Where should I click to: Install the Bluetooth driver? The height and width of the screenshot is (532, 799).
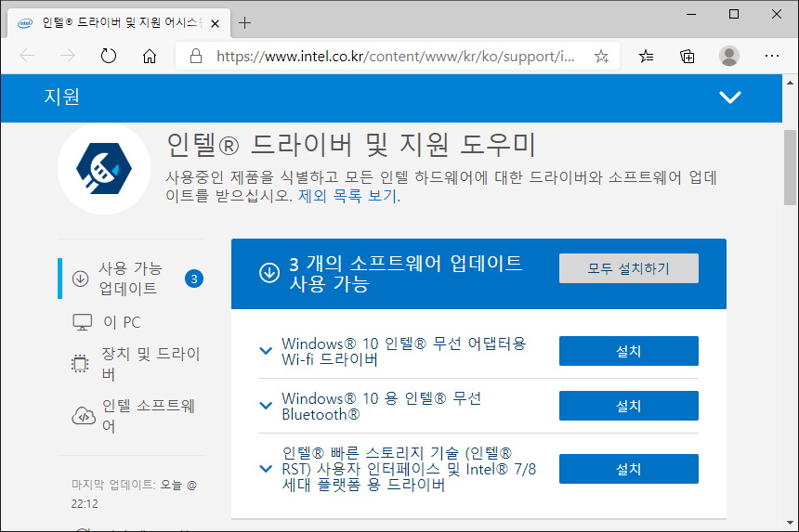[x=628, y=406]
